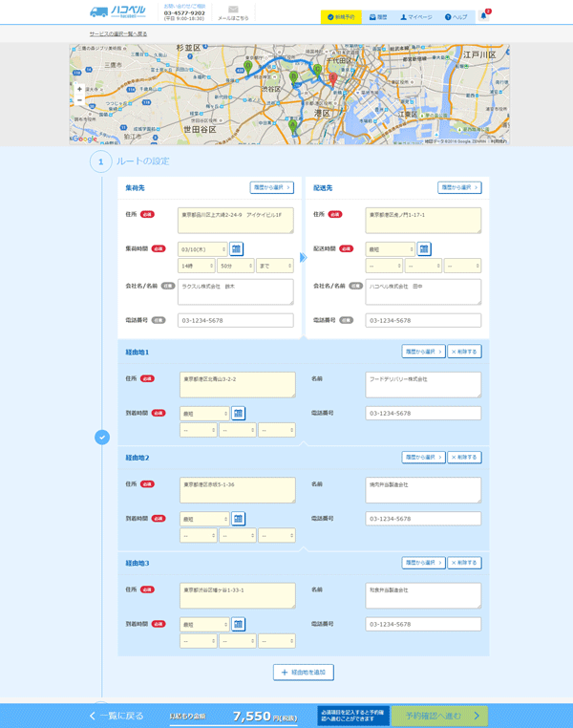
Task: Click the Hacobell truck logo
Action: click(113, 12)
